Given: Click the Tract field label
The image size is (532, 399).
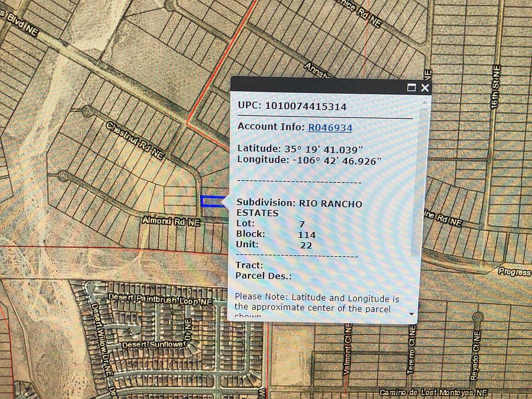Looking at the screenshot, I should coord(249,265).
